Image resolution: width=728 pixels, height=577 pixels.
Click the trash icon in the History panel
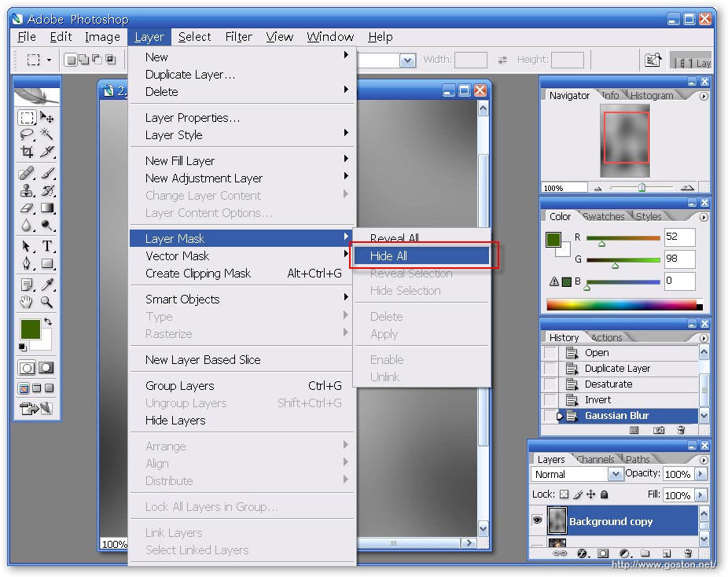pos(681,430)
